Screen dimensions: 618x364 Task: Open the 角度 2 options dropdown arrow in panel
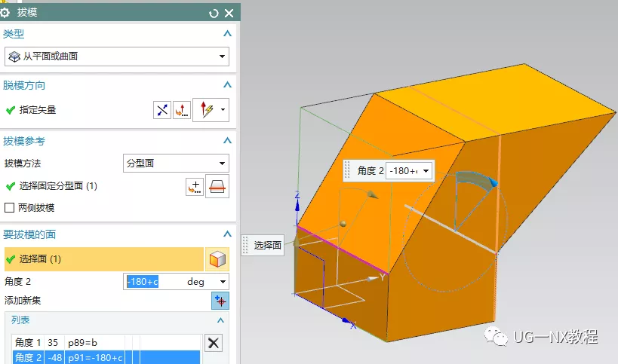tap(223, 282)
